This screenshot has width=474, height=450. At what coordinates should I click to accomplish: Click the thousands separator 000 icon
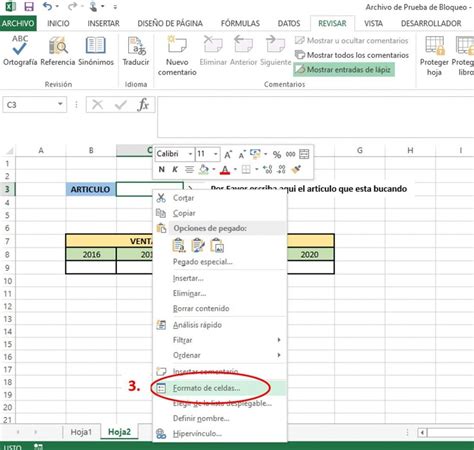point(290,154)
